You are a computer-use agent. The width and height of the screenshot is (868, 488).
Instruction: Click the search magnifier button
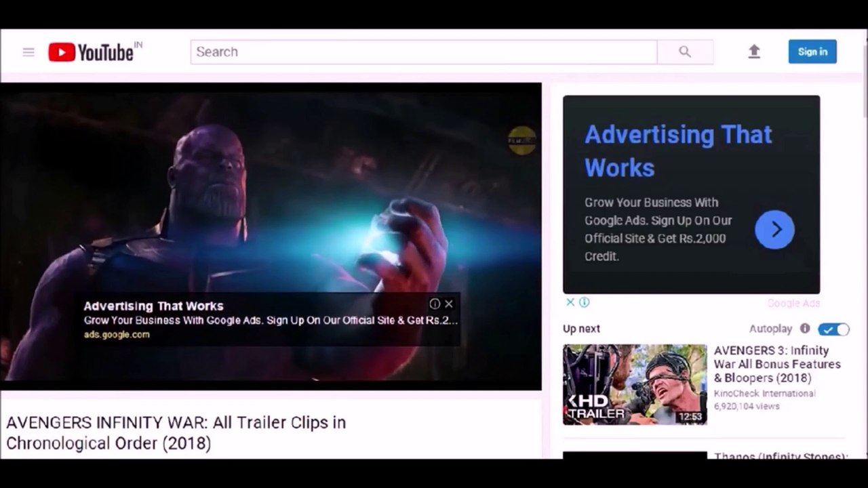tap(685, 52)
